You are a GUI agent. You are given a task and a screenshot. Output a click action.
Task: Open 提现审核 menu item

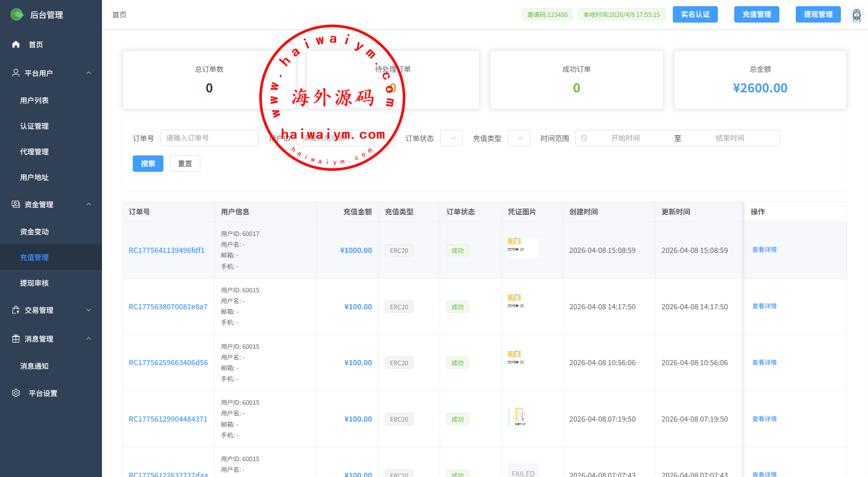(x=34, y=283)
